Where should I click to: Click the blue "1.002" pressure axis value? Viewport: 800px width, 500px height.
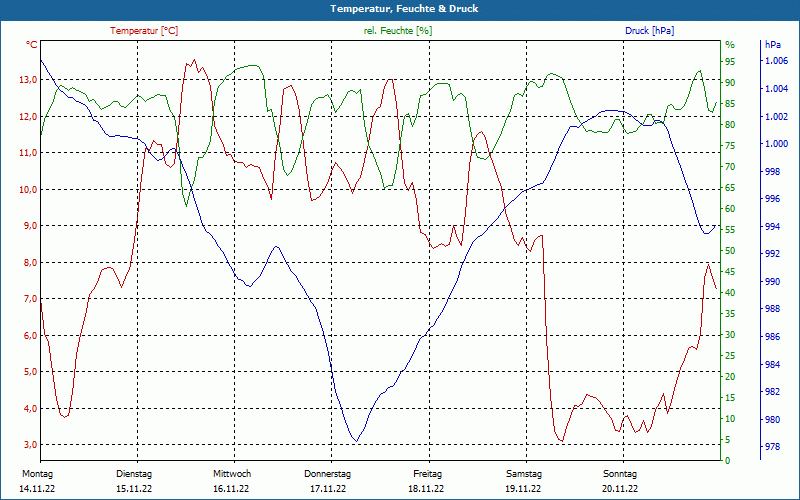[x=777, y=116]
